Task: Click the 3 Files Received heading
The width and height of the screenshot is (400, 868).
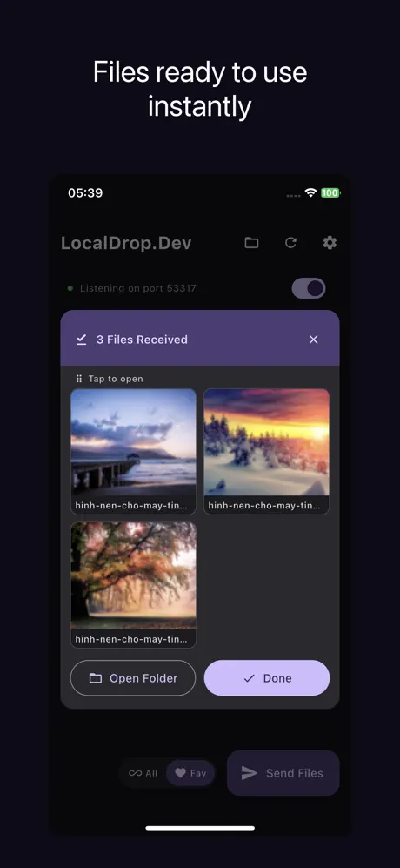Action: tap(143, 340)
